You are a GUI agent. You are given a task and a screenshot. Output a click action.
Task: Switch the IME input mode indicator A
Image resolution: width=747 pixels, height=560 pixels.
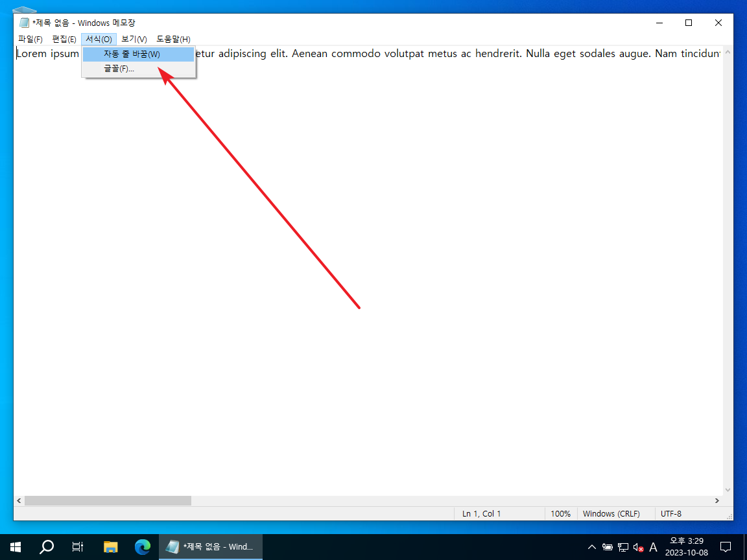tap(653, 547)
